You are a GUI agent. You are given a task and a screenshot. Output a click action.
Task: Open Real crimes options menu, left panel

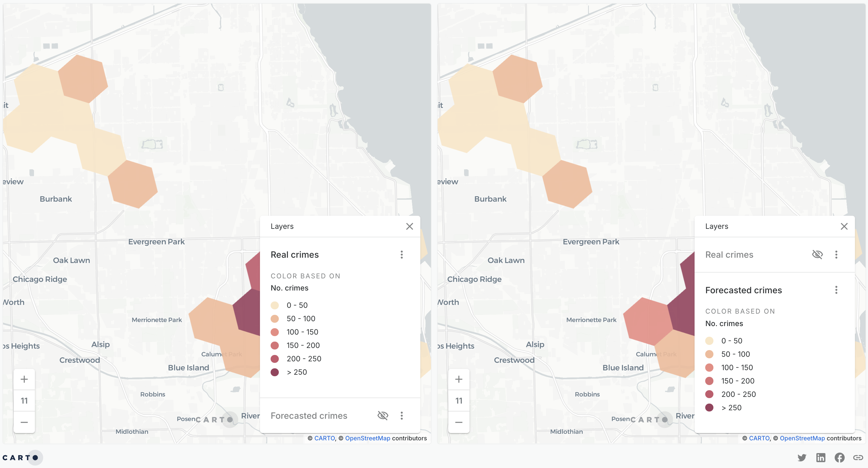click(x=401, y=255)
